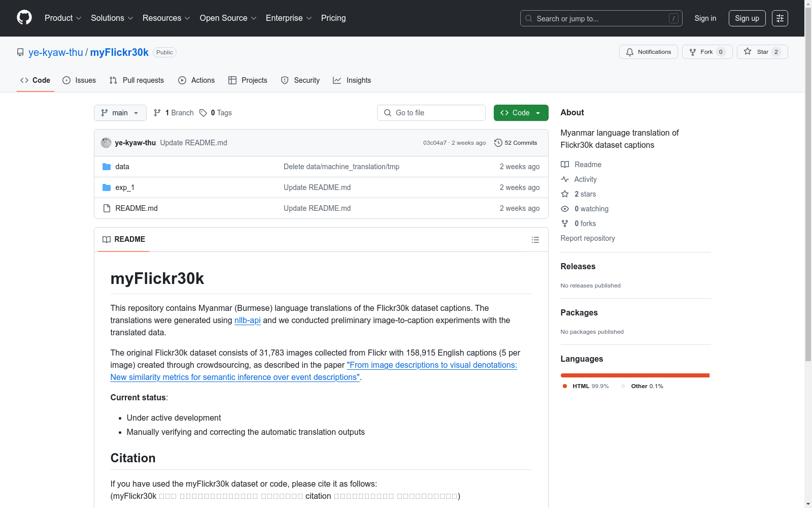Open the ye-kyaw-thu owner link in breadcrumb
Viewport: 812px width, 508px height.
click(56, 52)
